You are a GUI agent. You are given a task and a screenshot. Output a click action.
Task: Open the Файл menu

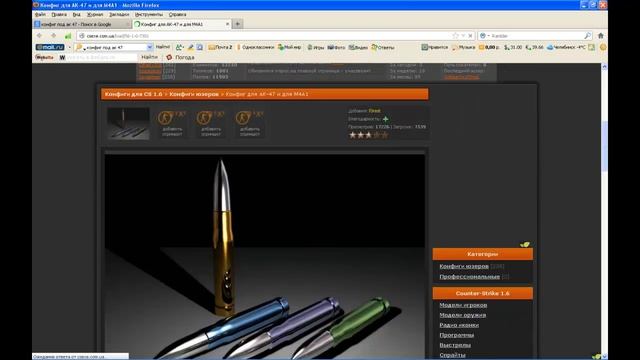[40, 14]
